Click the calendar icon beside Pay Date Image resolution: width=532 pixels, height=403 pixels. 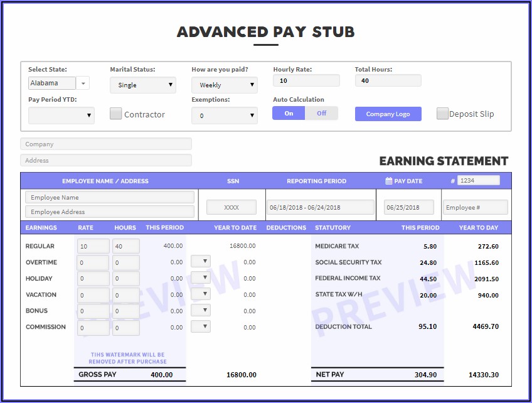[x=389, y=181]
